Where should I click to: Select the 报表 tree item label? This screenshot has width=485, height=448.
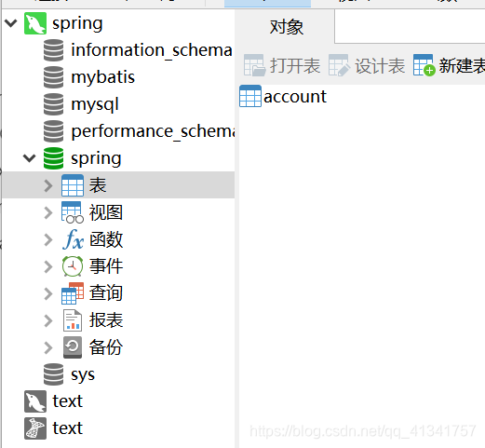tap(106, 320)
